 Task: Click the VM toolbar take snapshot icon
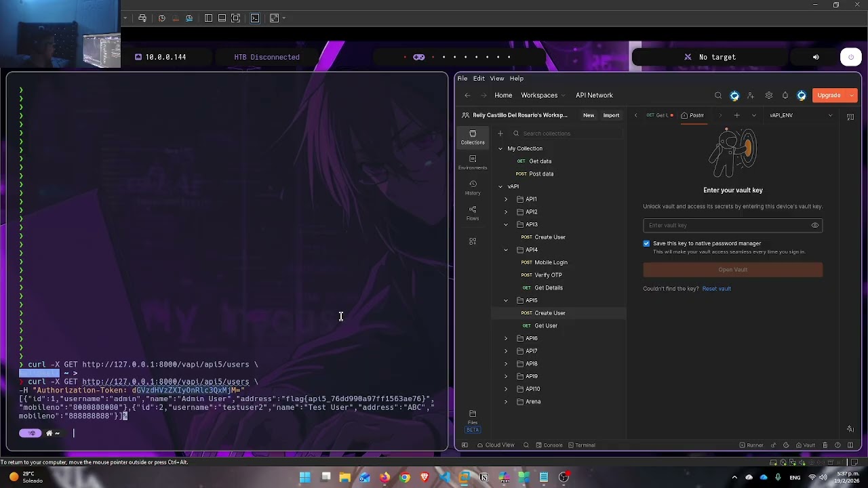(x=161, y=18)
